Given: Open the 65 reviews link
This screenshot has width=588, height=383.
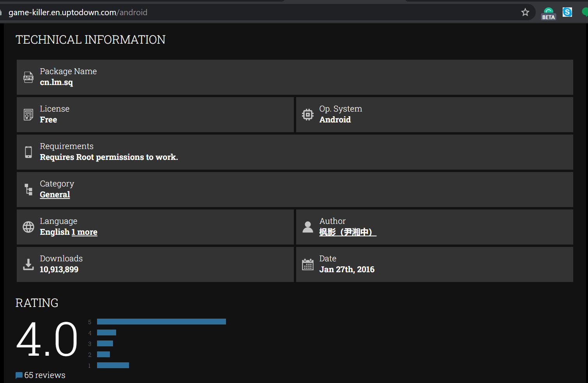Looking at the screenshot, I should [45, 375].
